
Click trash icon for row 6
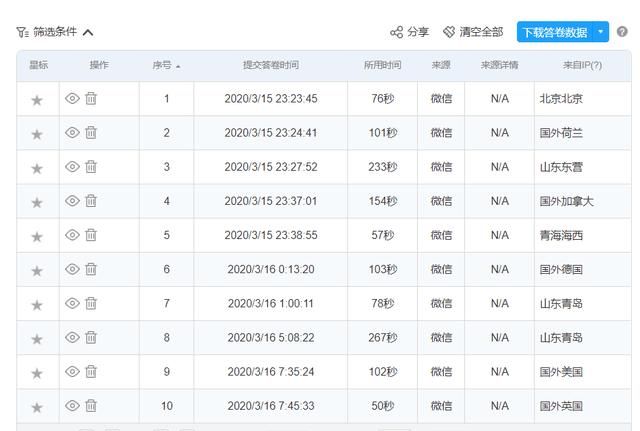[91, 269]
